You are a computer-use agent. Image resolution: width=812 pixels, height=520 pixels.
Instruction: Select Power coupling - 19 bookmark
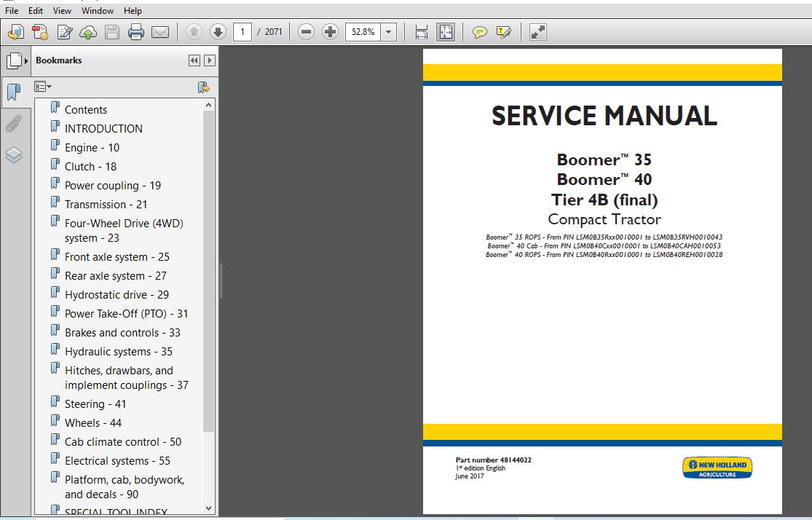pos(113,186)
